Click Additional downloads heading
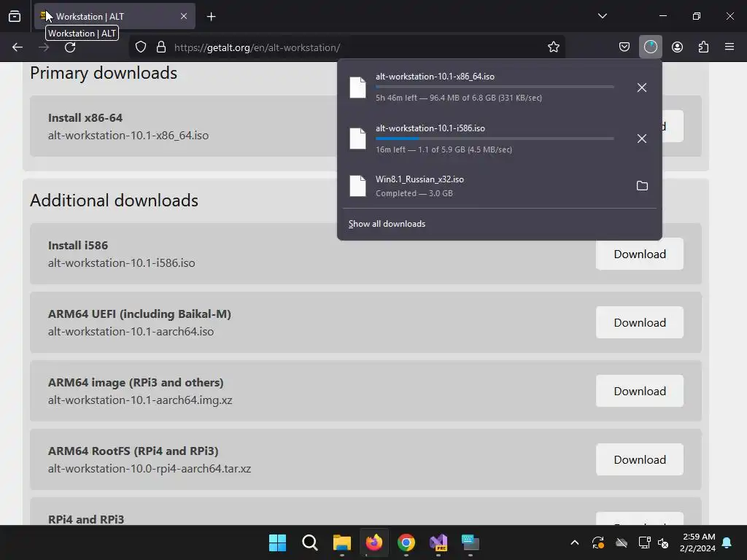 pyautogui.click(x=114, y=201)
